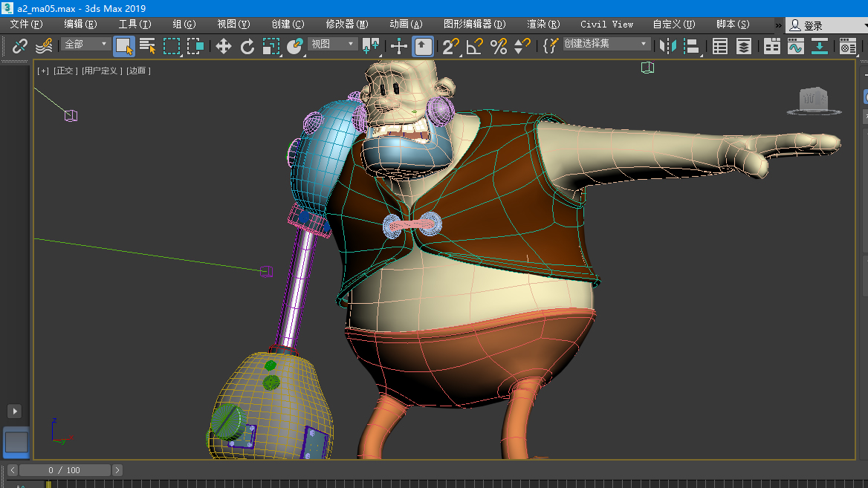Click the Bind to Space Warp icon
Viewport: 868px width, 488px height.
point(44,47)
